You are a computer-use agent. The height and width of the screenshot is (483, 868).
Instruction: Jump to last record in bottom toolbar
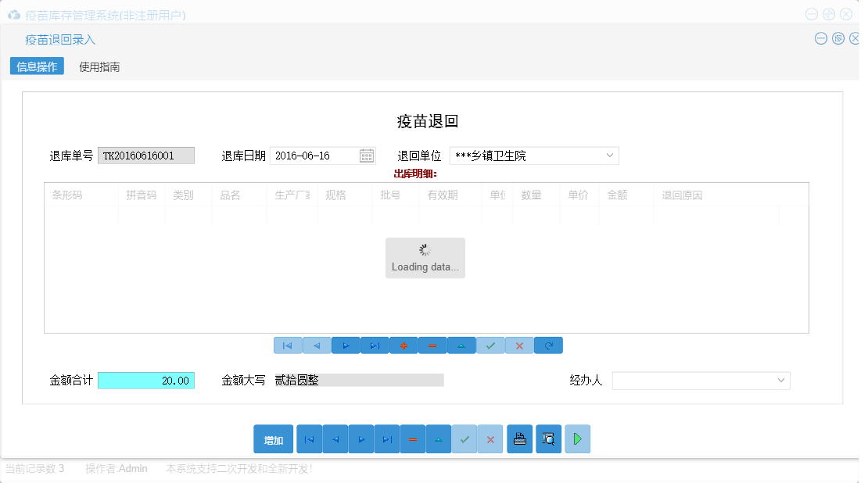pyautogui.click(x=387, y=438)
